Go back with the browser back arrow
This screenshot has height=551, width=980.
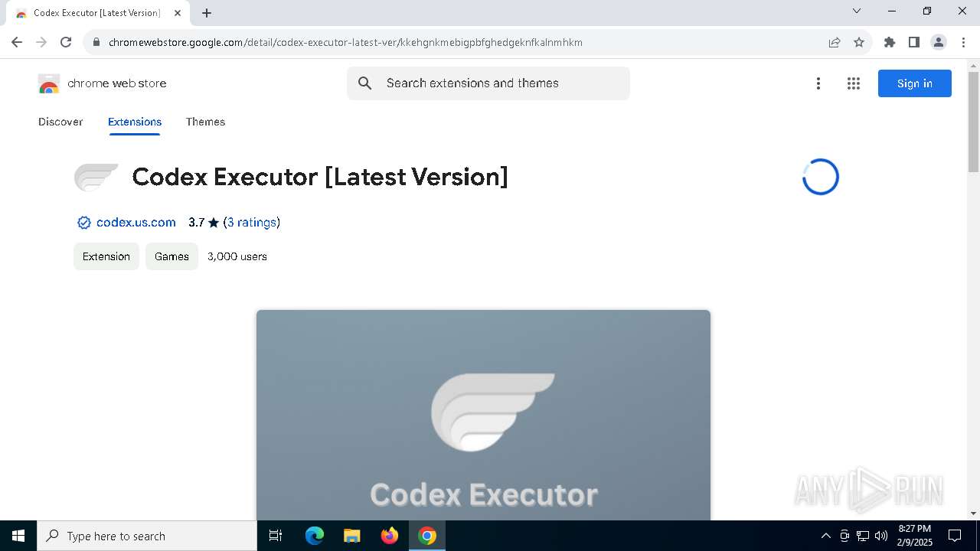coord(17,42)
